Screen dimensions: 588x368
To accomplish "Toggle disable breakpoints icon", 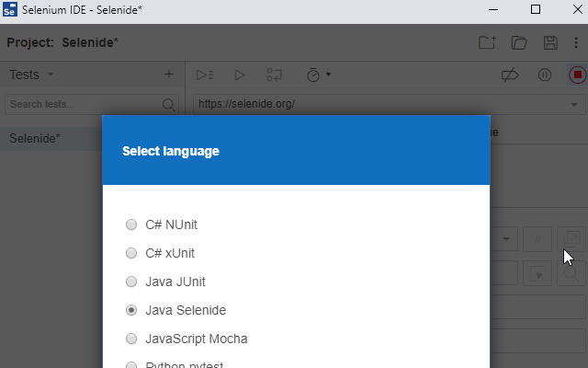I will pos(510,75).
